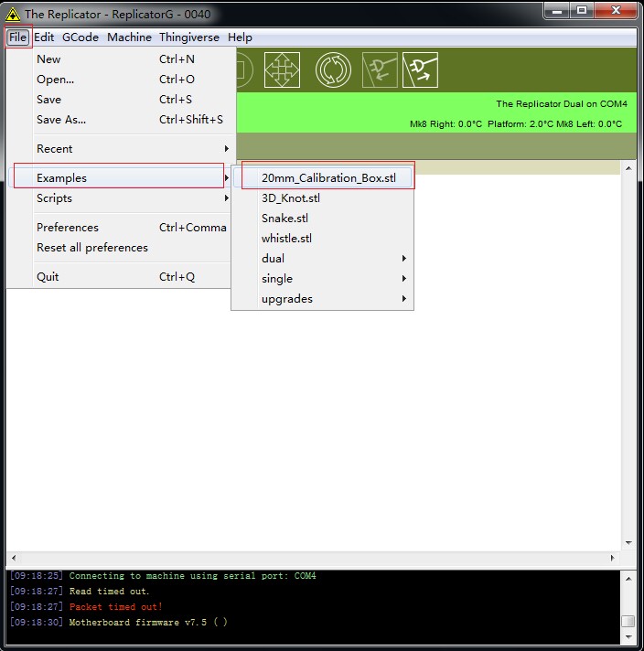Click the 'Packet timed out!' console line
The height and width of the screenshot is (651, 644).
(115, 606)
